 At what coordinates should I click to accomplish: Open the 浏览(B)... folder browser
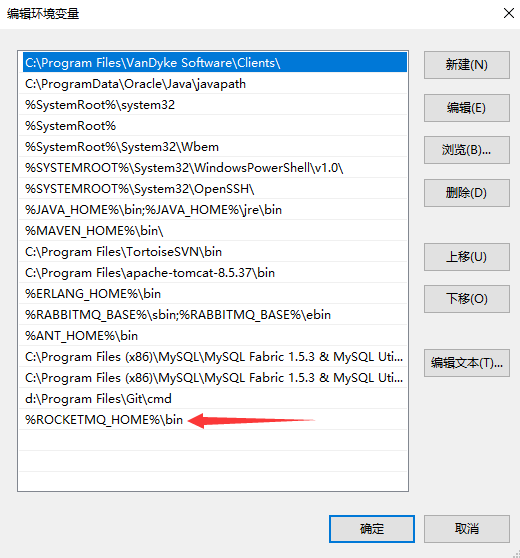click(467, 150)
